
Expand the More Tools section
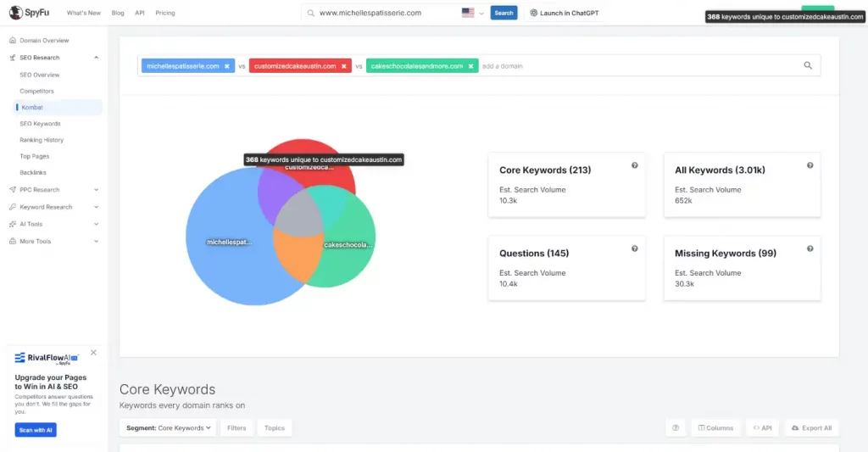(97, 242)
